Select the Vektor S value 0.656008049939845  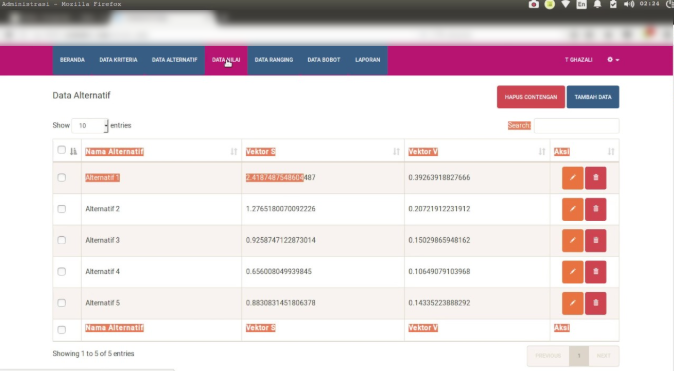[279, 272]
